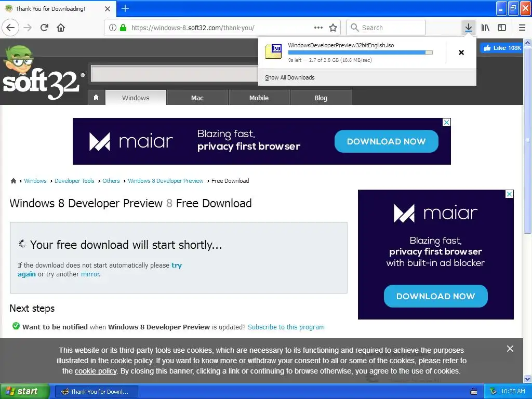Click the soft32 logo
The width and height of the screenshot is (532, 399).
pyautogui.click(x=42, y=74)
